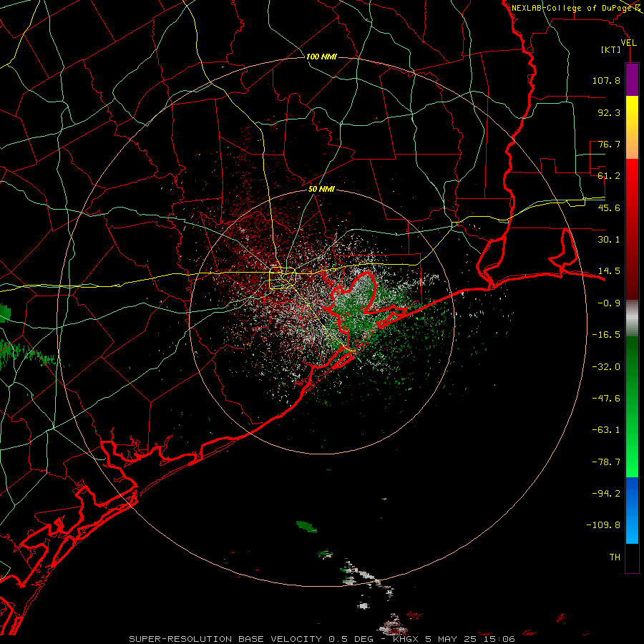Click the 15:06 time in bottom caption

point(500,639)
